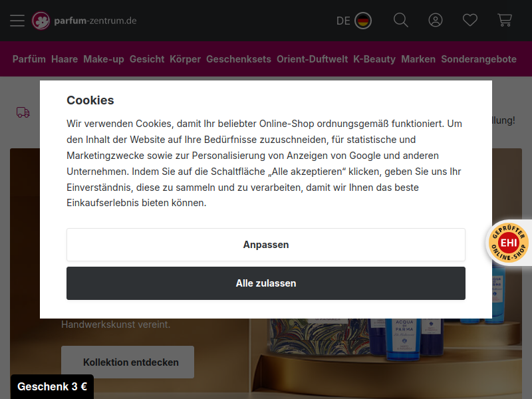The width and height of the screenshot is (532, 399).
Task: Open the Geschenk 3 € tab
Action: 53,386
